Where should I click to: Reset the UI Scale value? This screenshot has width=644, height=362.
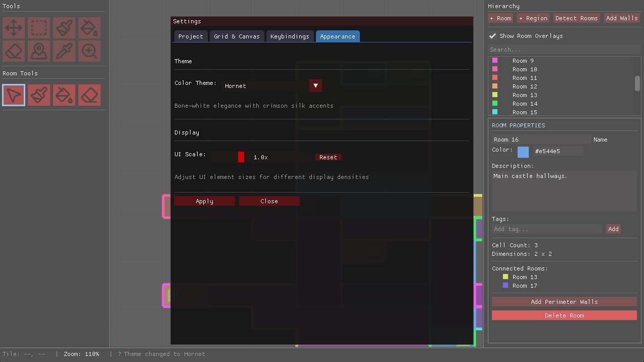[328, 157]
